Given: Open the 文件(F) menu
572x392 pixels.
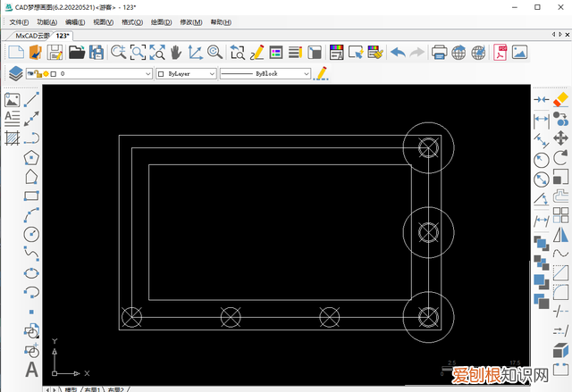Looking at the screenshot, I should pyautogui.click(x=19, y=21).
